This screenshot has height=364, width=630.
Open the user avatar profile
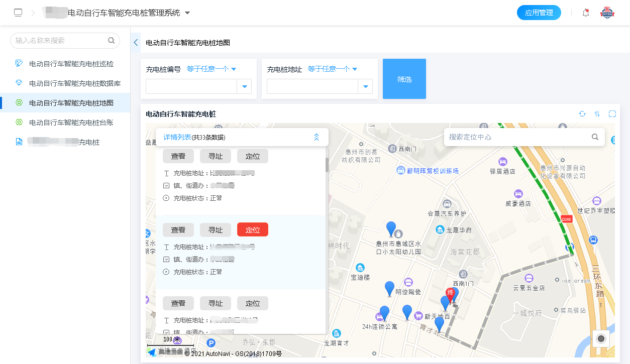[x=607, y=13]
